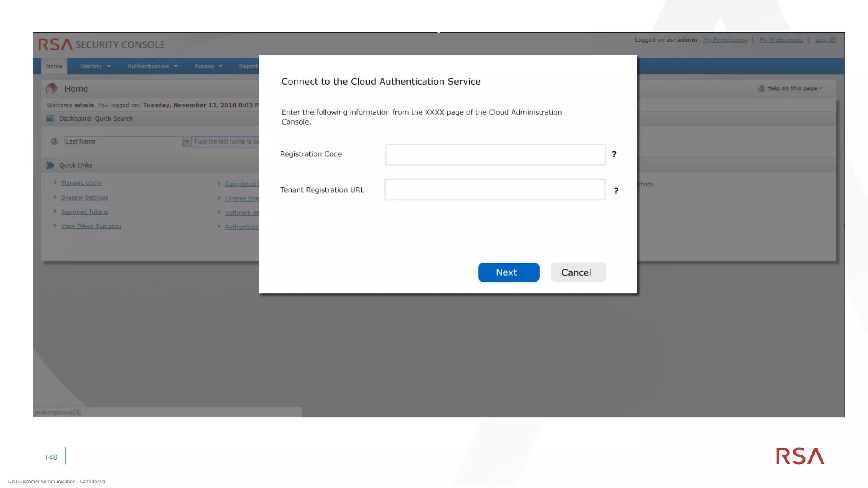Image resolution: width=868 pixels, height=488 pixels.
Task: Select the Home tab
Action: click(x=54, y=66)
